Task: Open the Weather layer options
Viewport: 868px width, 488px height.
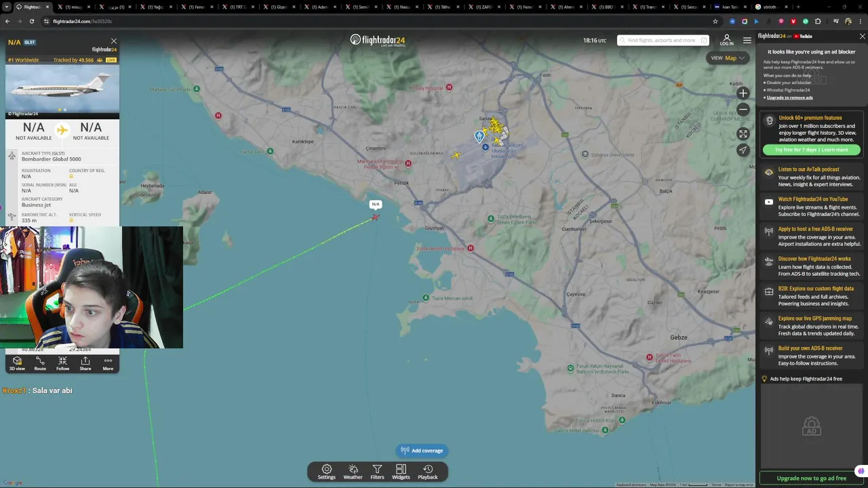Action: [353, 472]
